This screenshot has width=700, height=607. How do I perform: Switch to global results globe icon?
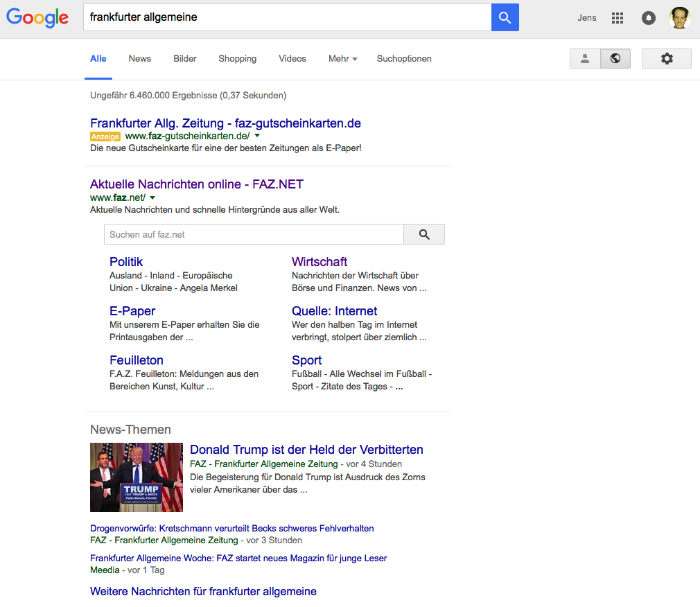(x=615, y=59)
